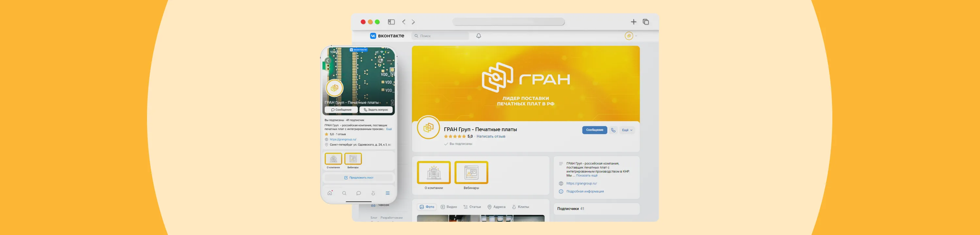Open https://grangroup.ru/ link on phone
Screen dimensions: 980x235
343,140
